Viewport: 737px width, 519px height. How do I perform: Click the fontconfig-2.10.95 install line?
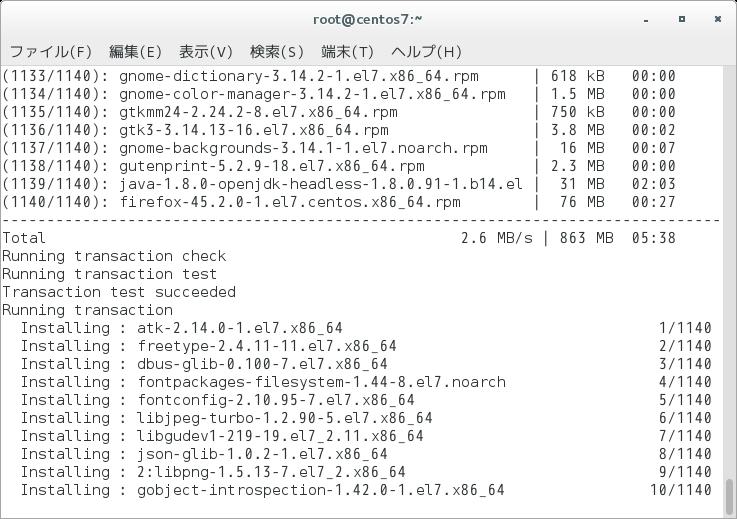click(x=366, y=400)
